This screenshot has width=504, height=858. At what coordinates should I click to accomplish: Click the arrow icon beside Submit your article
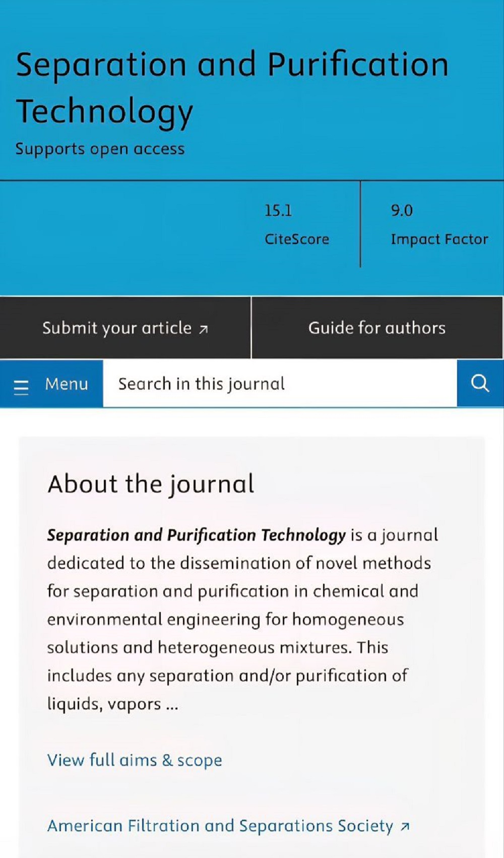(x=204, y=329)
